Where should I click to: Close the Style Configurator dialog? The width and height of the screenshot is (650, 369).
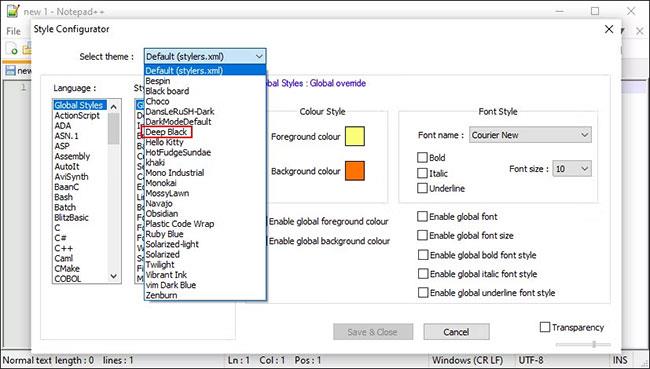pos(609,29)
